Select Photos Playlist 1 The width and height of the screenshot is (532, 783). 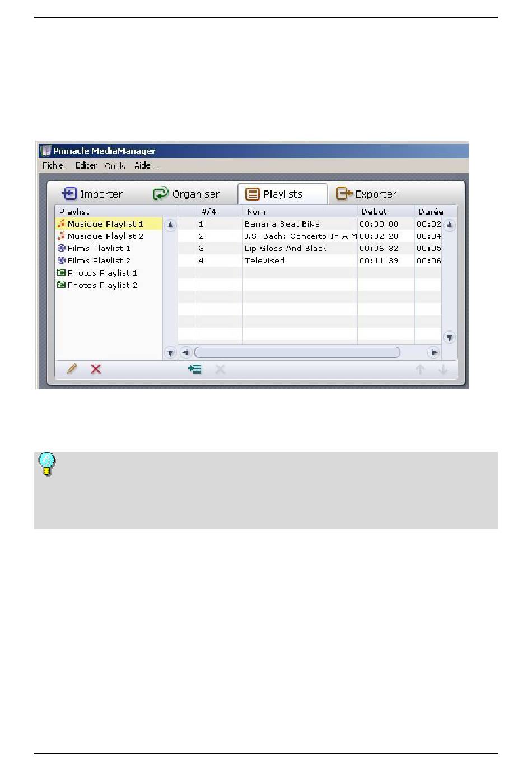point(109,273)
